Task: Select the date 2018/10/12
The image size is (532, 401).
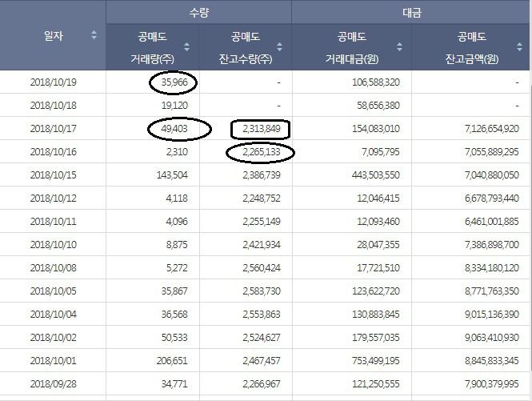Action: pos(54,198)
